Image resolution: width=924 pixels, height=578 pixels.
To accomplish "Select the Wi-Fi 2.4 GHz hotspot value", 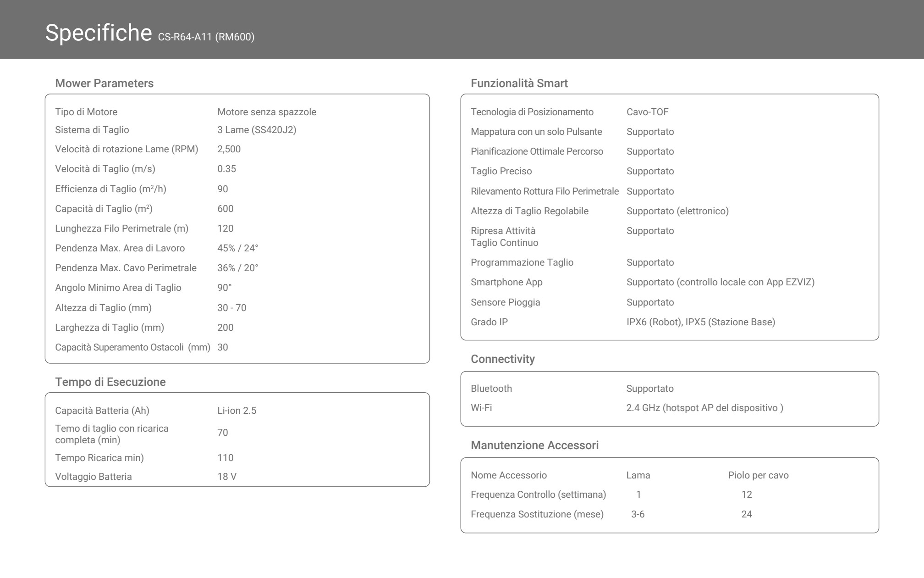I will (x=705, y=408).
